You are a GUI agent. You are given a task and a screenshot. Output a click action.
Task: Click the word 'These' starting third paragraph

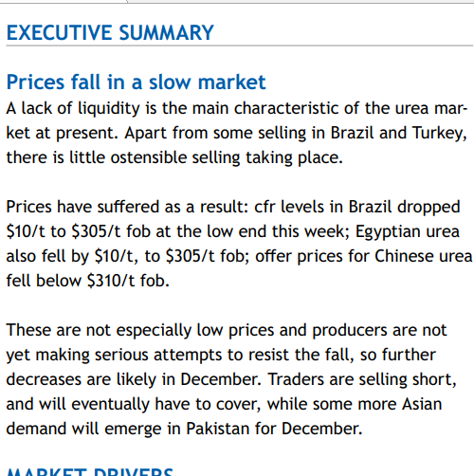point(28,330)
